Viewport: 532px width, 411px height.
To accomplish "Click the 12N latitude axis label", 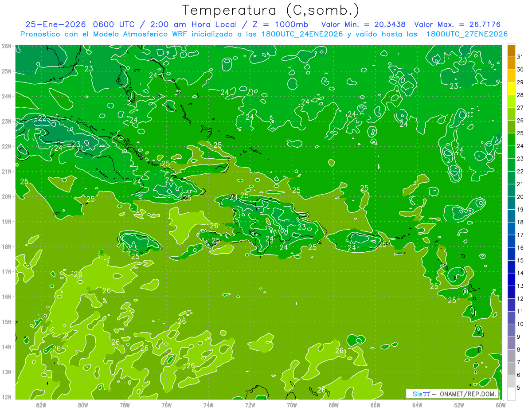I will tap(6, 397).
